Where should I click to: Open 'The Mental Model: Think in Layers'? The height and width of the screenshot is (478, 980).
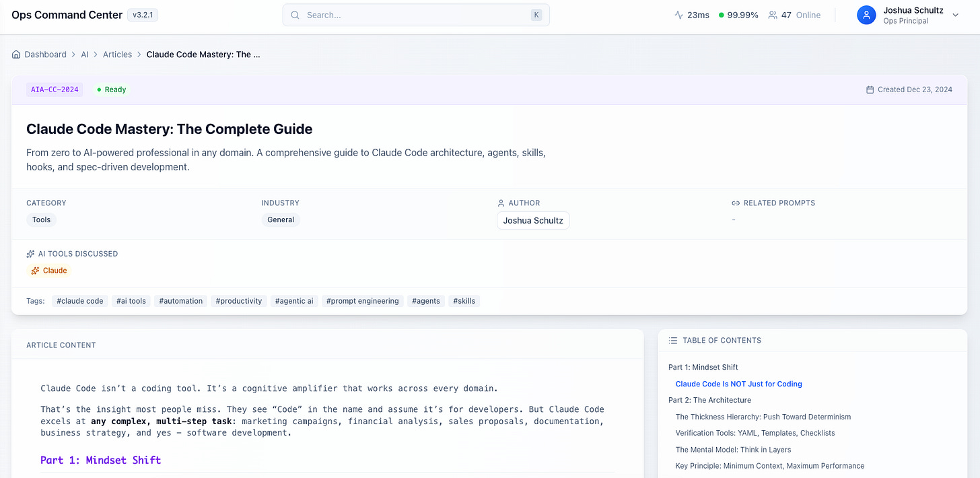tap(733, 450)
